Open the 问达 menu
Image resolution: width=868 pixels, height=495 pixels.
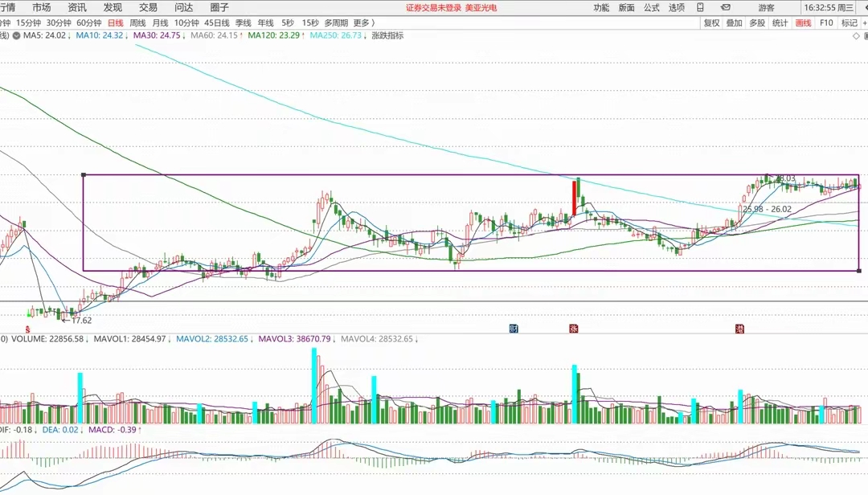pyautogui.click(x=184, y=8)
